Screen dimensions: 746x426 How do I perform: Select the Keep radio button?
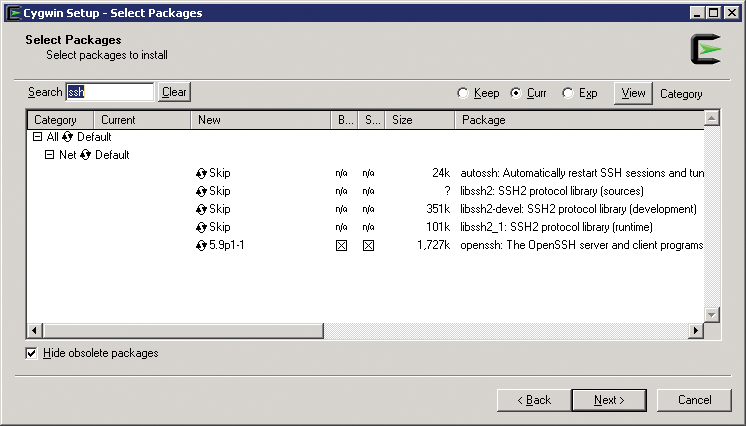coord(462,93)
